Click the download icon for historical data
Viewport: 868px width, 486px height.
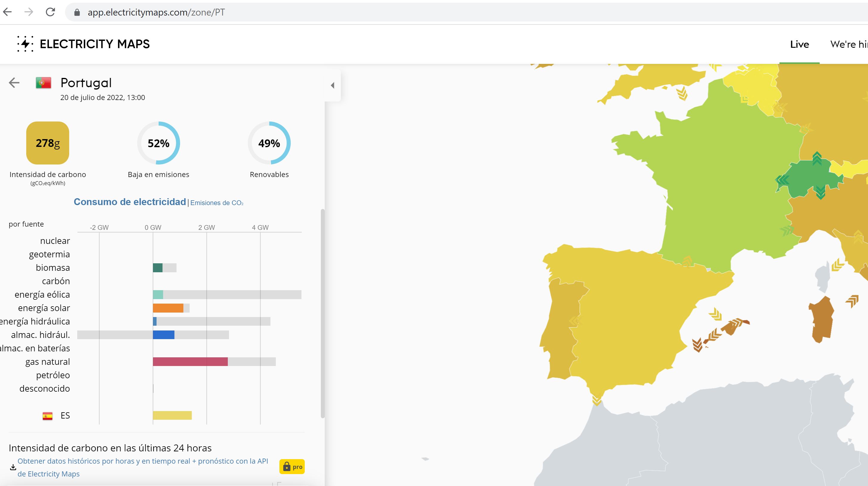click(13, 467)
